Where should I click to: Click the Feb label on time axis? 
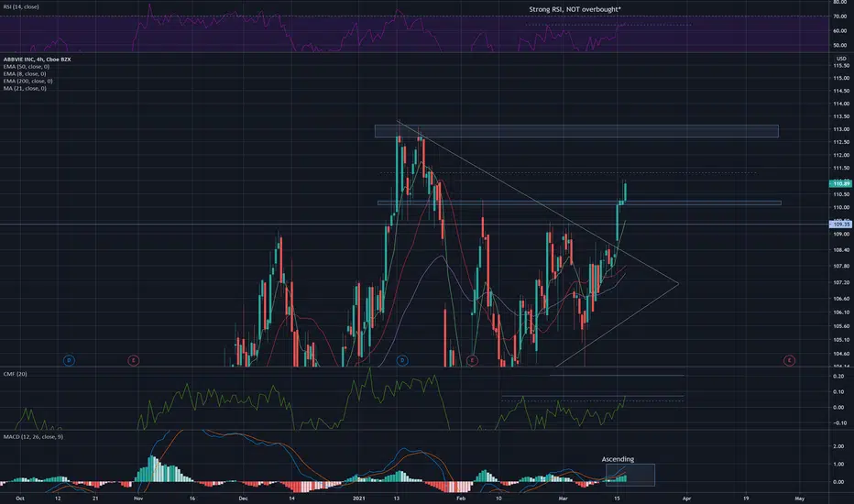(x=461, y=498)
